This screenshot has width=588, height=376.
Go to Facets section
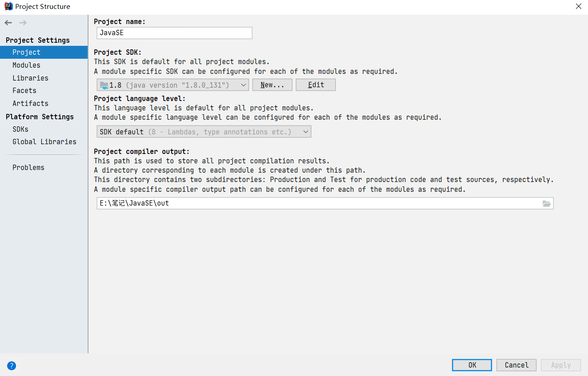[x=24, y=90]
